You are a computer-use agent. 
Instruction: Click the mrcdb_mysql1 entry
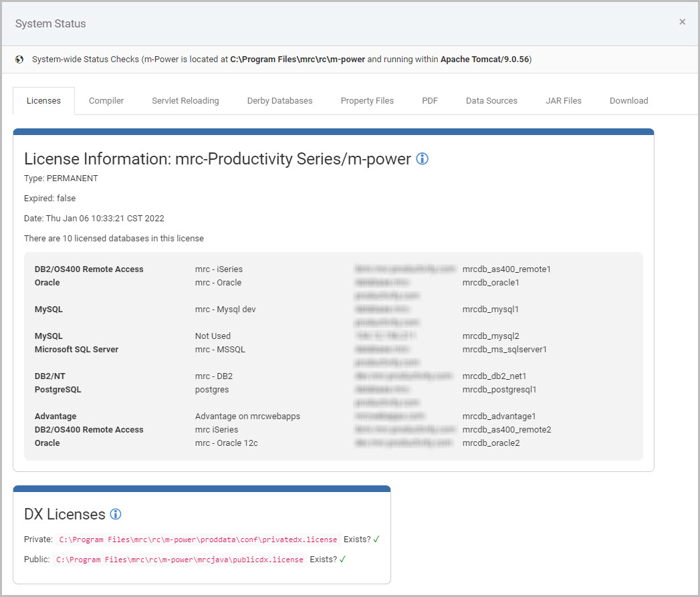pyautogui.click(x=490, y=310)
